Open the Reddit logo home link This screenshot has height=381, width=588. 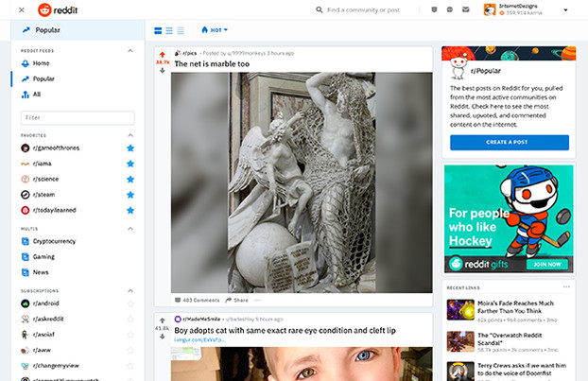click(58, 10)
